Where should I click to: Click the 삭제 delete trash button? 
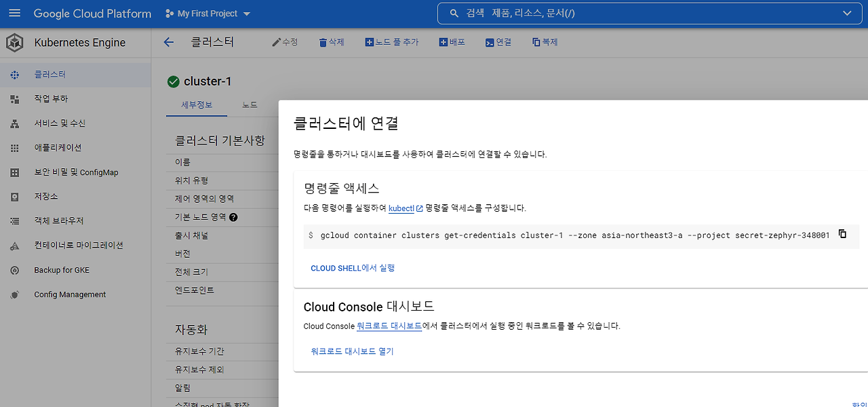332,42
